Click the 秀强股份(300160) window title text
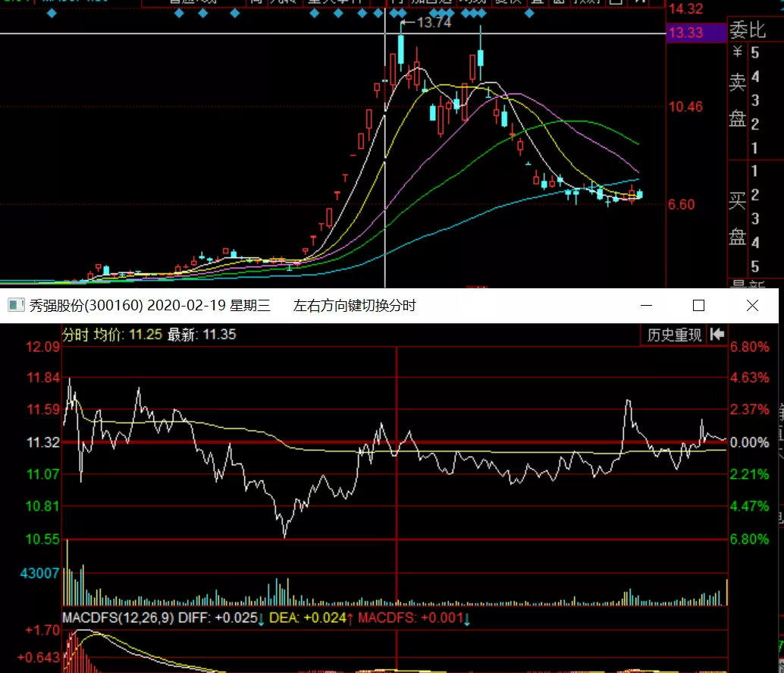Screen dimensions: 784x673 point(86,305)
